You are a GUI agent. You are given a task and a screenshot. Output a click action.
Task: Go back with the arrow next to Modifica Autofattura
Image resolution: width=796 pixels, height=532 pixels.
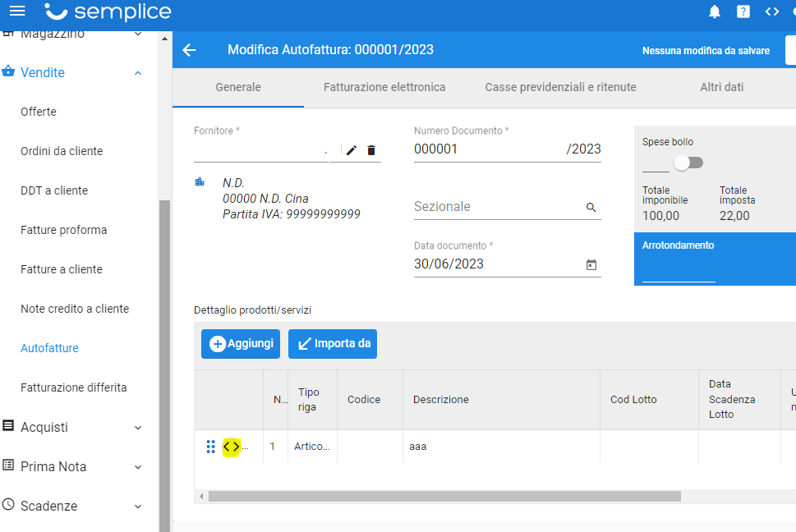(x=190, y=50)
